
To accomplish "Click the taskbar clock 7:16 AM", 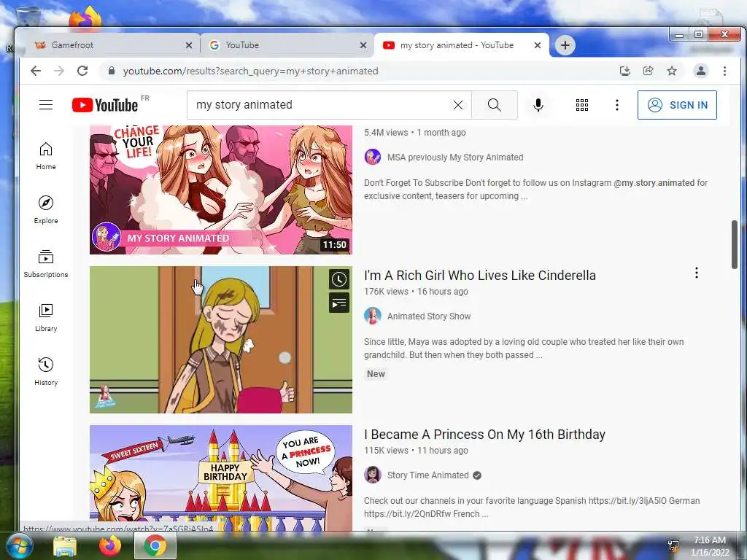I will point(710,540).
